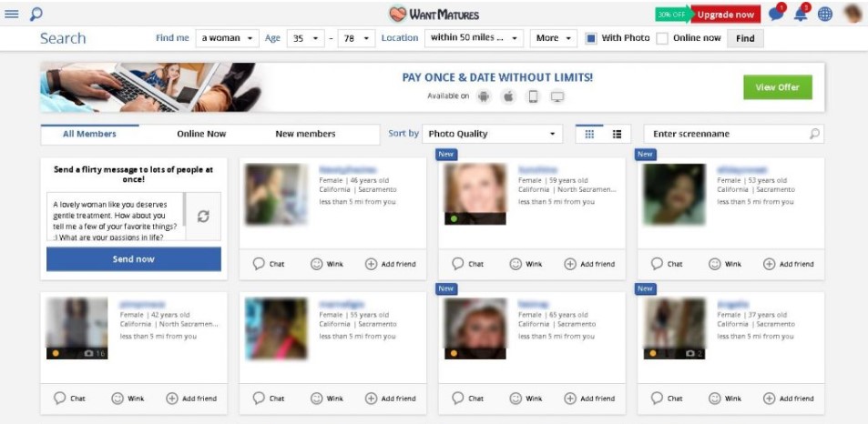Click the 30% OFF badge
868x424 pixels.
(672, 15)
